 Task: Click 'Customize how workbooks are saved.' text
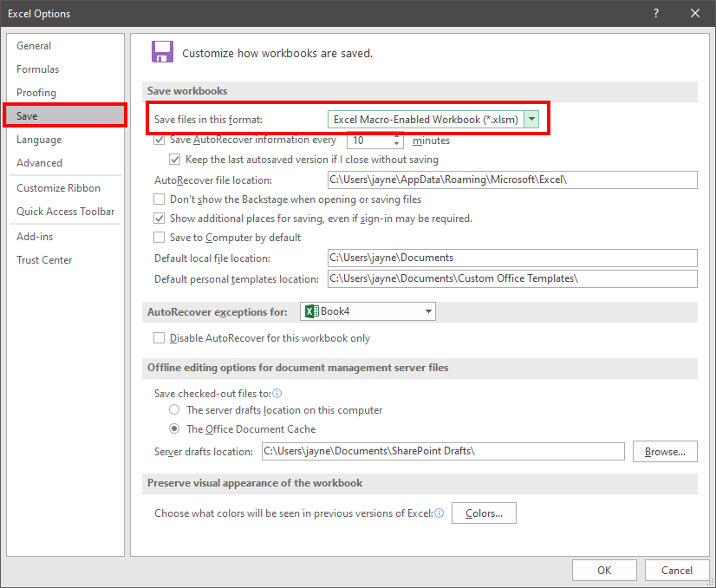click(x=277, y=53)
